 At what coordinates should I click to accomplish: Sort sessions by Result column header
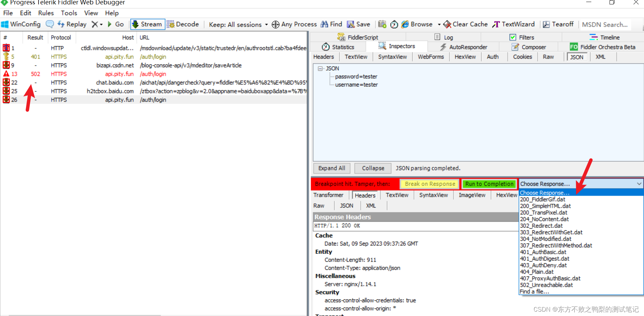click(35, 37)
